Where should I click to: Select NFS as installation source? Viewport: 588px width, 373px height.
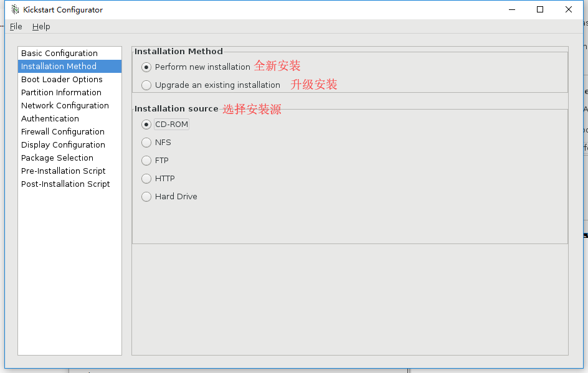tap(146, 143)
